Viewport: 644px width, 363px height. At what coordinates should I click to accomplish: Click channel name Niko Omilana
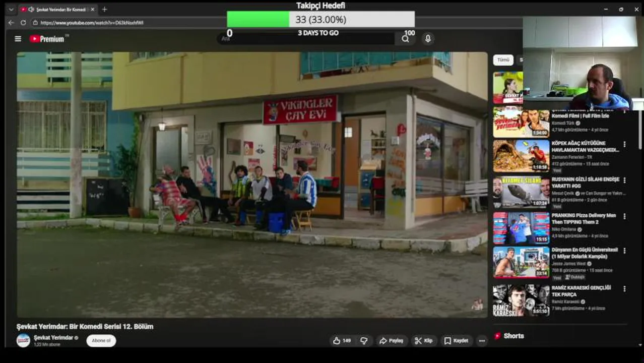(x=565, y=229)
